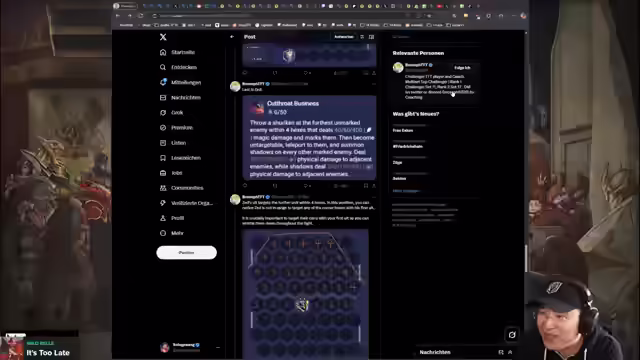Image resolution: width=640 pixels, height=360 pixels.
Task: Expand the Nachrichten drawer chevron
Action: tap(510, 352)
